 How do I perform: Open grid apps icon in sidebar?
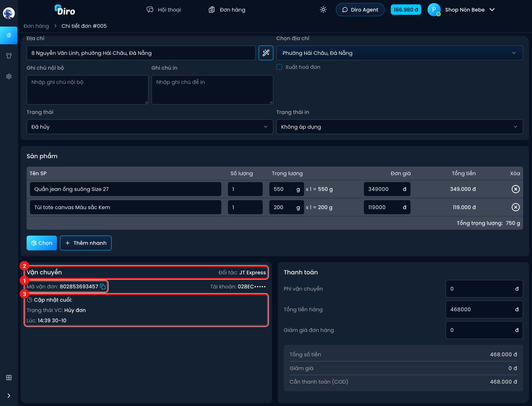[9, 378]
